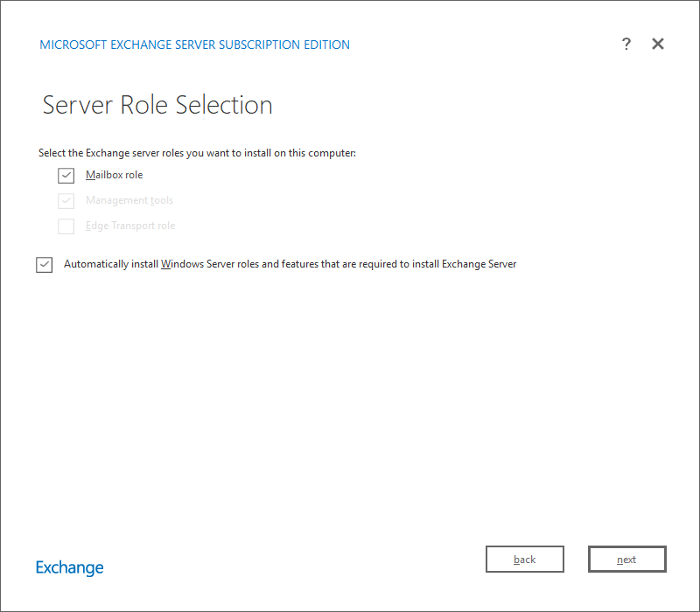The width and height of the screenshot is (700, 612).
Task: Click the Microsoft Exchange Server Subscription Edition title
Action: [x=195, y=45]
